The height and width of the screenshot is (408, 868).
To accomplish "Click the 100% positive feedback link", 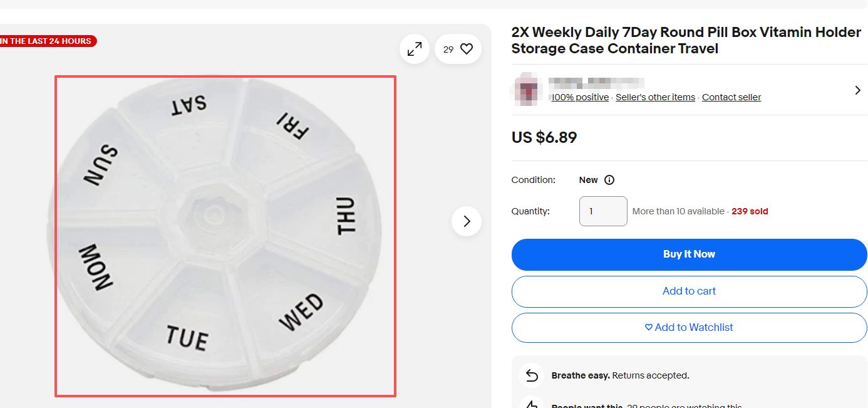I will (x=579, y=97).
